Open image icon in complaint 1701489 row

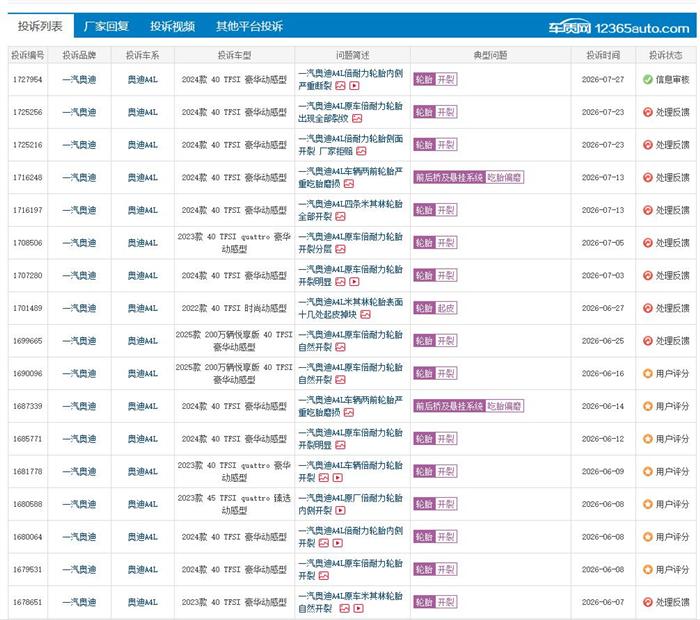365,315
